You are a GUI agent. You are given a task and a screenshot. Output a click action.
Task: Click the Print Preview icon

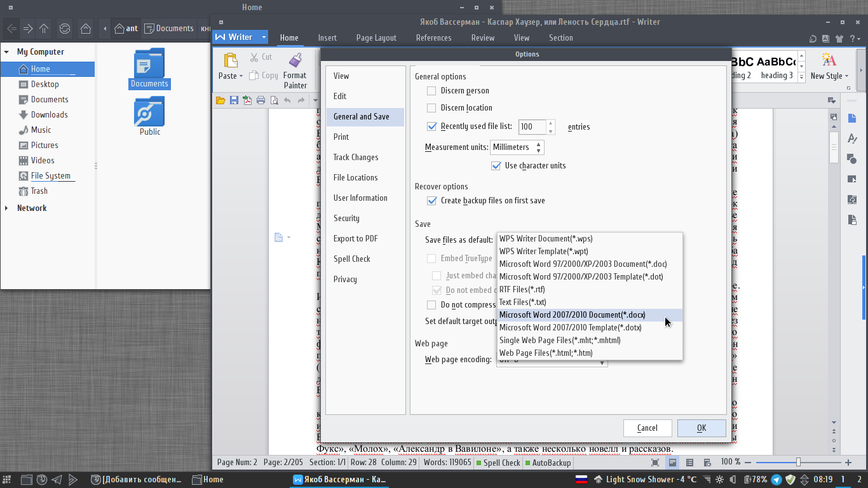click(x=274, y=100)
